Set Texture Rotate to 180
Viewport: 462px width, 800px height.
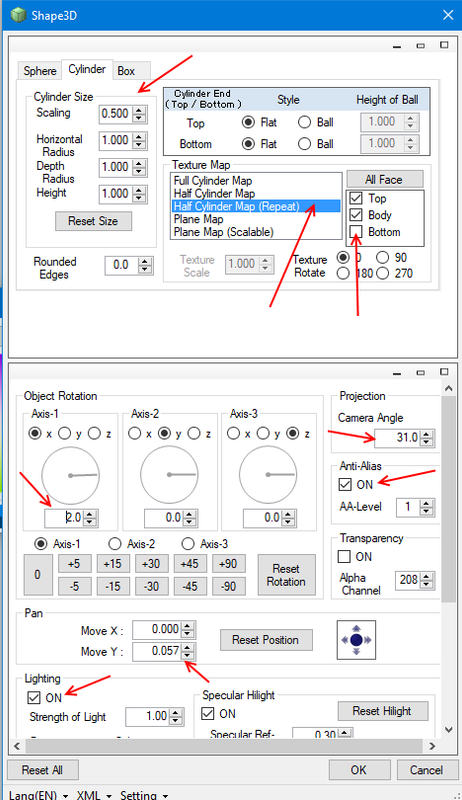(343, 273)
